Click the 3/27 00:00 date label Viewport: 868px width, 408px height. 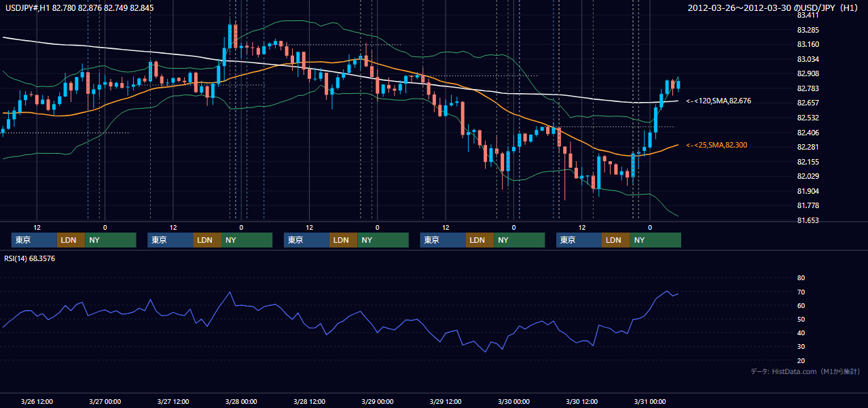[105, 401]
